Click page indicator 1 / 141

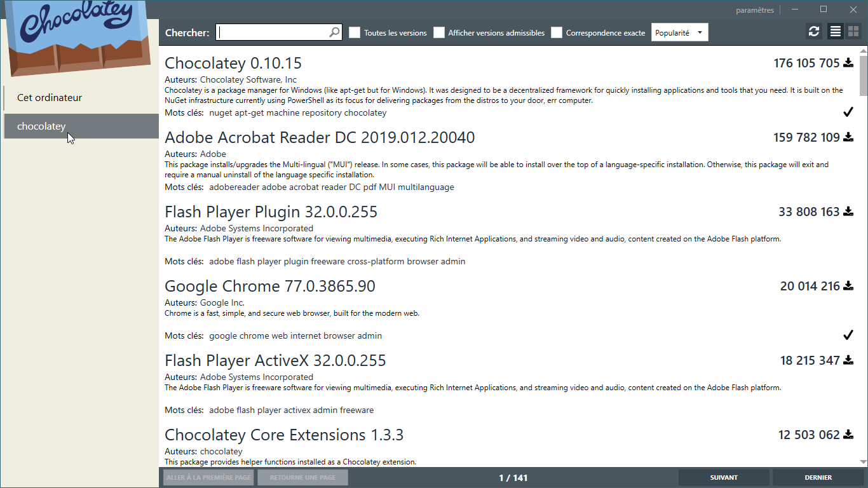point(513,478)
